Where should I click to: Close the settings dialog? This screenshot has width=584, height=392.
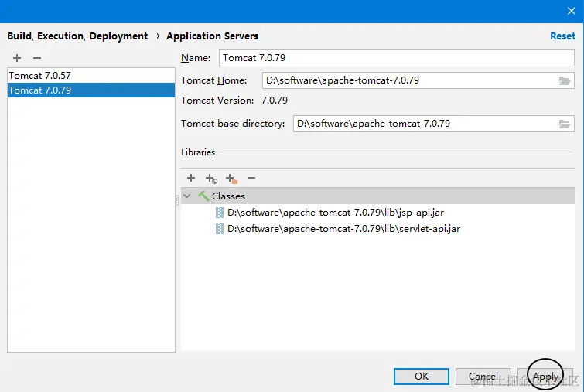tap(572, 11)
